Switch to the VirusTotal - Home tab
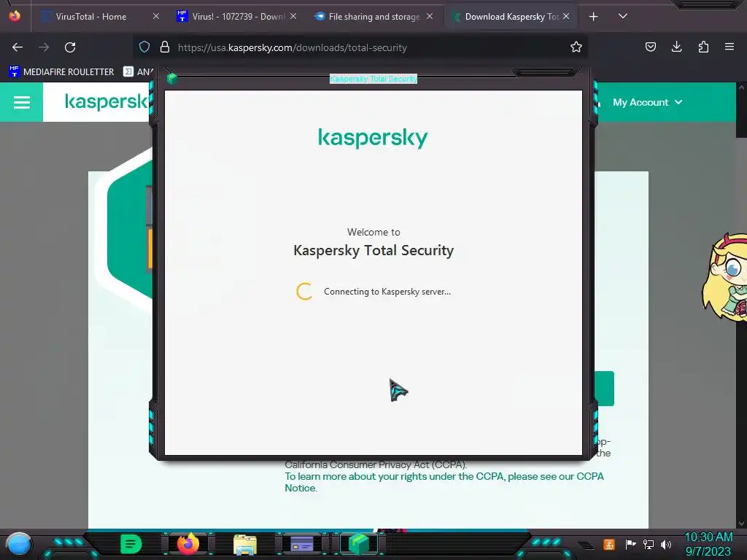The height and width of the screenshot is (560, 747). (x=91, y=17)
